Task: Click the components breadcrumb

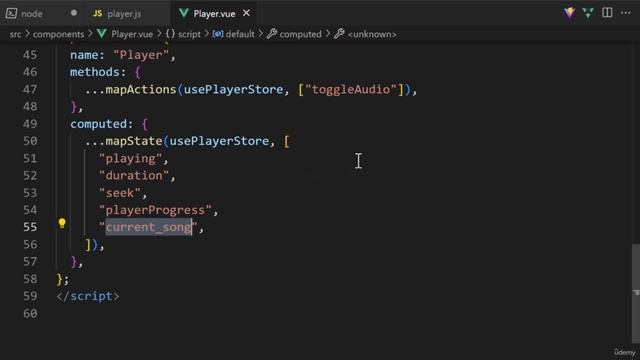Action: (58, 34)
